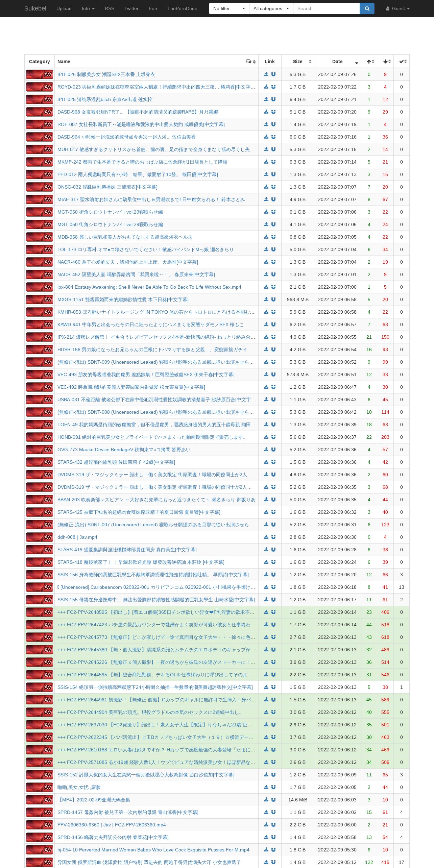434x868 pixels.
Task: Download torrent file for MKMP-242 row
Action: (266, 162)
